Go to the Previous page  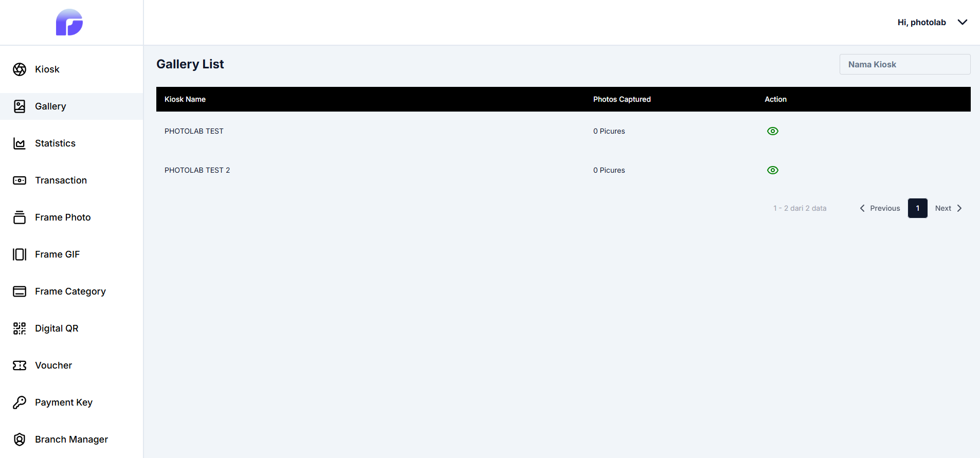click(x=880, y=208)
